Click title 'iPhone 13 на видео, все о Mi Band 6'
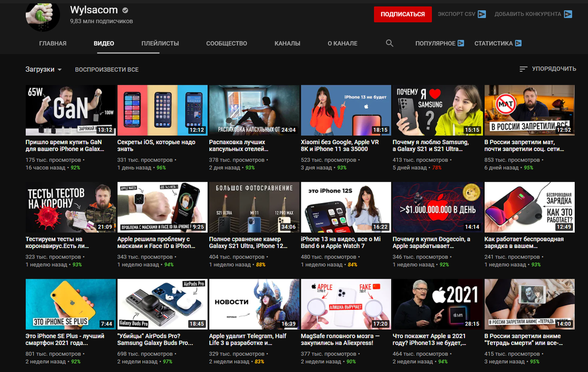Screen dimensions: 588x372 click(341, 243)
